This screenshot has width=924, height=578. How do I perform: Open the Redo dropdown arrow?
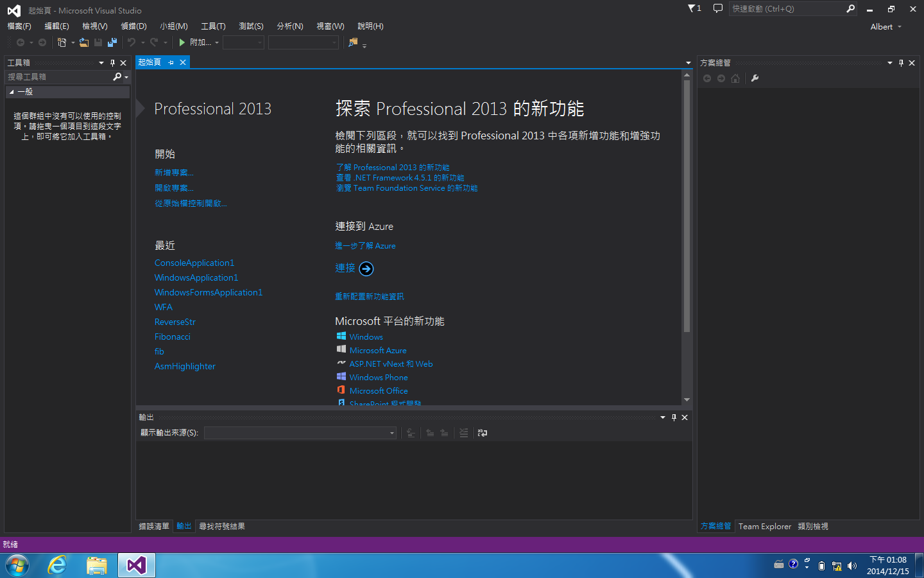[x=166, y=43]
